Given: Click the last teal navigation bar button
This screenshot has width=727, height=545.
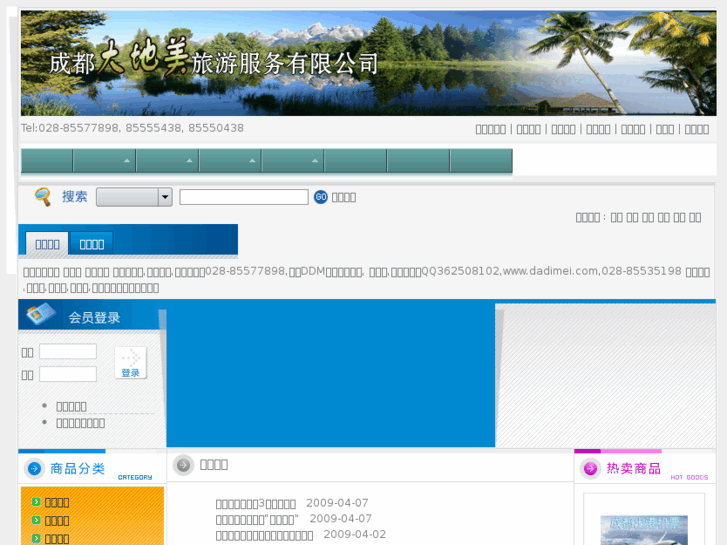Looking at the screenshot, I should click(x=481, y=160).
